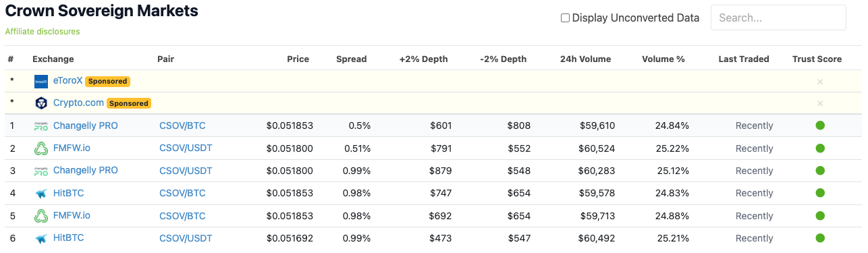Click the HitBTC logo in row 6
This screenshot has height=253, width=868.
coord(41,238)
